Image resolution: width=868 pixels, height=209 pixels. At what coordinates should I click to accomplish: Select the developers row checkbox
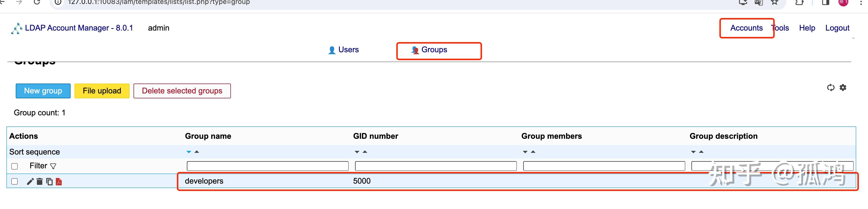point(15,182)
